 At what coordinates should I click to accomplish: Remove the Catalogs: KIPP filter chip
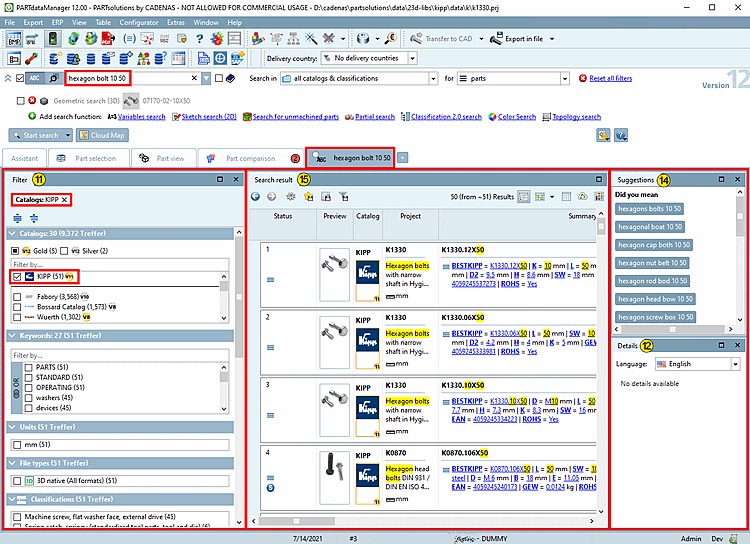click(65, 200)
